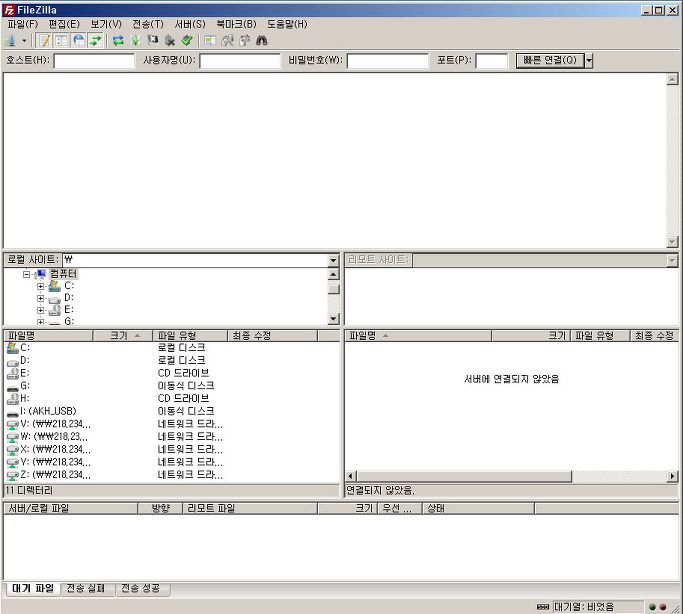Click the 사용자명(U) input field
The image size is (683, 614).
(x=240, y=61)
